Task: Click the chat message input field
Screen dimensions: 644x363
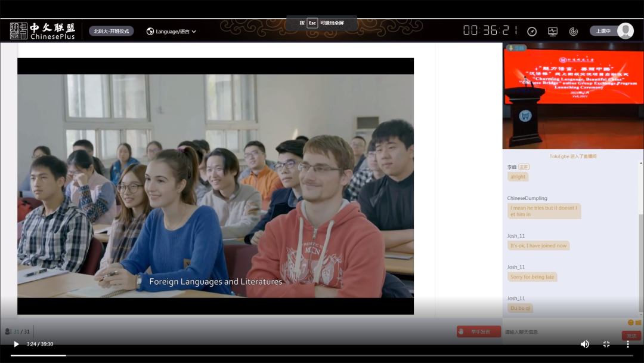Action: [x=561, y=332]
